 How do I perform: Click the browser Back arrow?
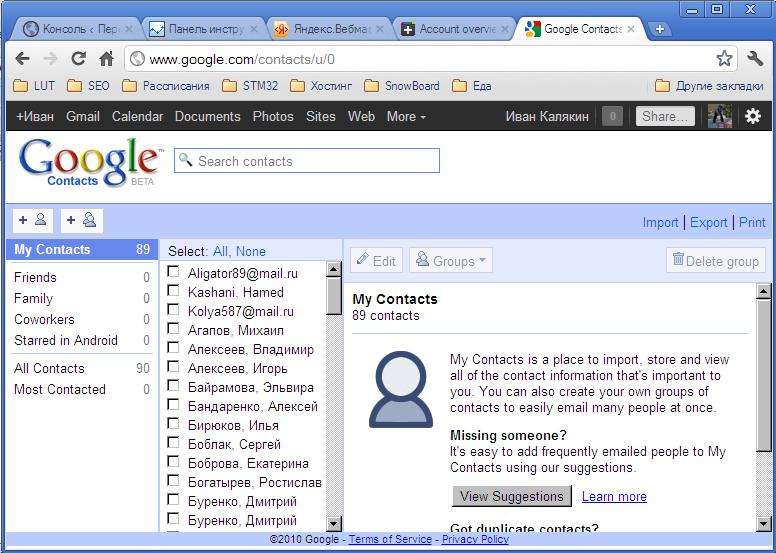click(x=22, y=59)
